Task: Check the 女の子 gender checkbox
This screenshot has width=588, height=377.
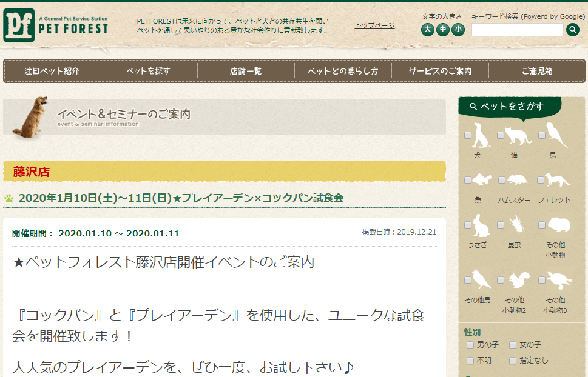Action: (x=513, y=345)
